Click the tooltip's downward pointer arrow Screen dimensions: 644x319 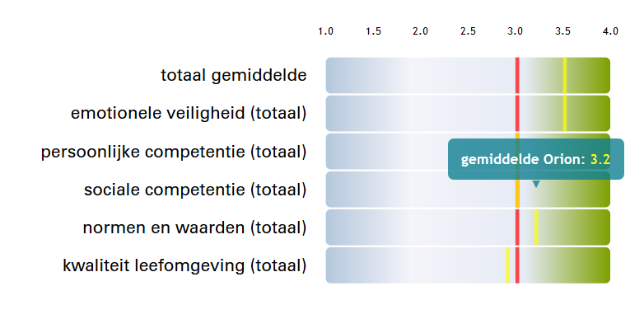[536, 184]
